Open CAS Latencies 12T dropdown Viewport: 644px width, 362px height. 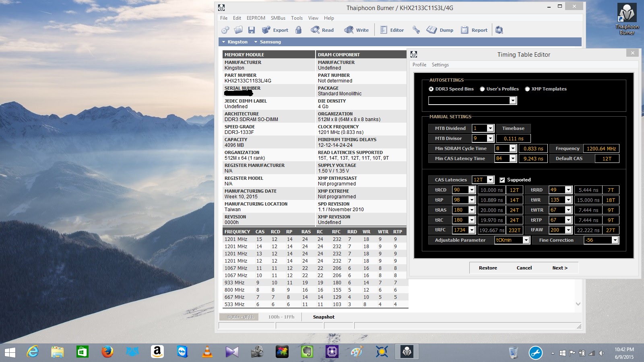pos(490,180)
